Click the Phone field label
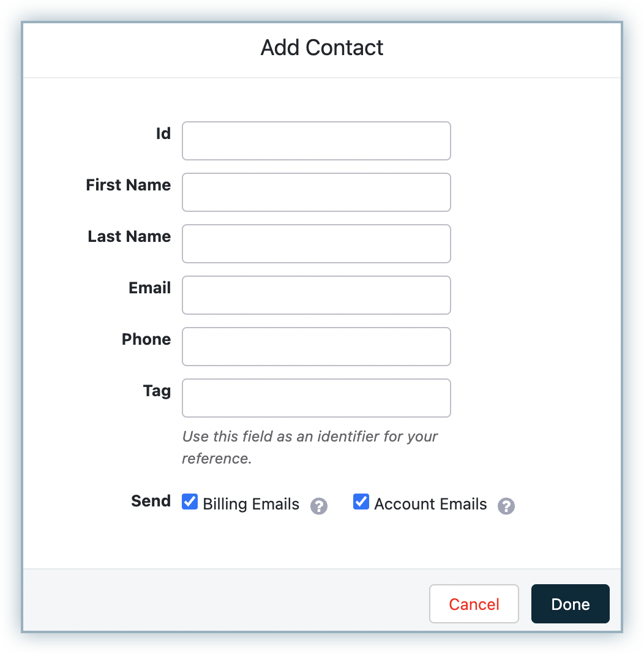This screenshot has height=654, width=644. 146,339
